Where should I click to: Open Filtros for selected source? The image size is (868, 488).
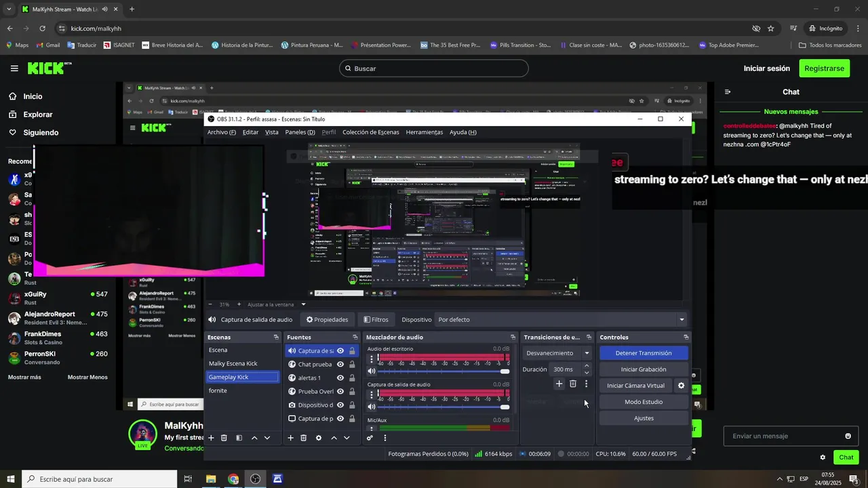pyautogui.click(x=376, y=319)
